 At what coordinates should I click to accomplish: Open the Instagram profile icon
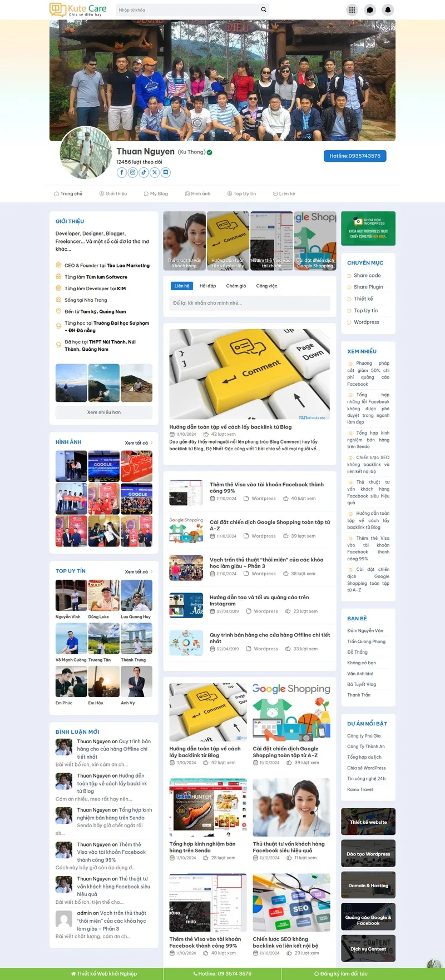click(x=133, y=172)
